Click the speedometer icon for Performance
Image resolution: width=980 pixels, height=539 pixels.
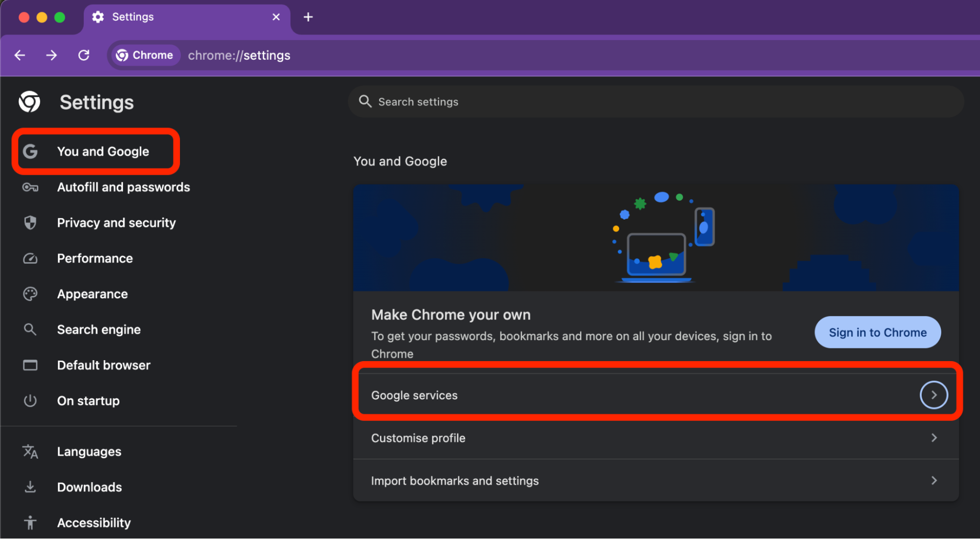[30, 258]
